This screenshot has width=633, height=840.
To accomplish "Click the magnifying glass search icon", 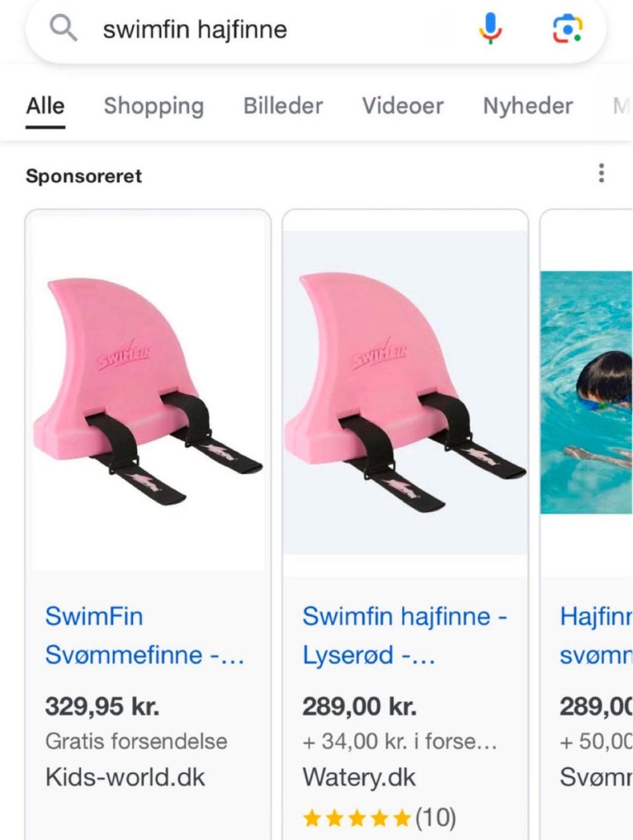I will (61, 28).
